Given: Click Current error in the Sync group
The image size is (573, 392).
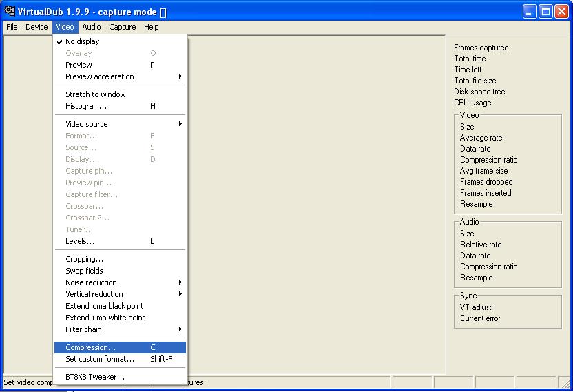Looking at the screenshot, I should click(x=480, y=318).
